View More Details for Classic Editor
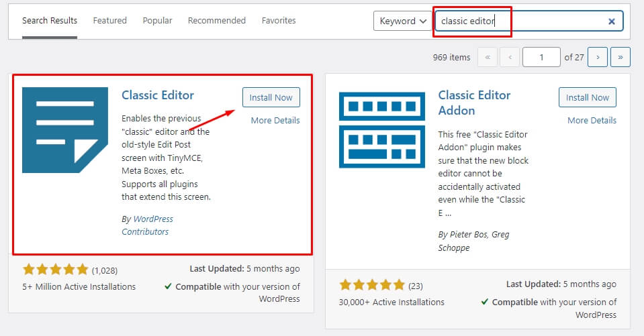The height and width of the screenshot is (336, 644). click(x=275, y=120)
